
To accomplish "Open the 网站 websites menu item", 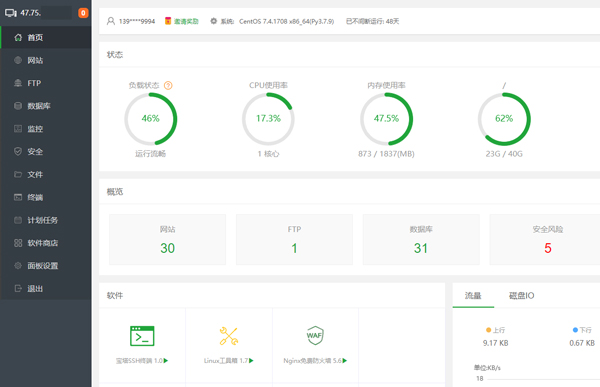I will [46, 60].
